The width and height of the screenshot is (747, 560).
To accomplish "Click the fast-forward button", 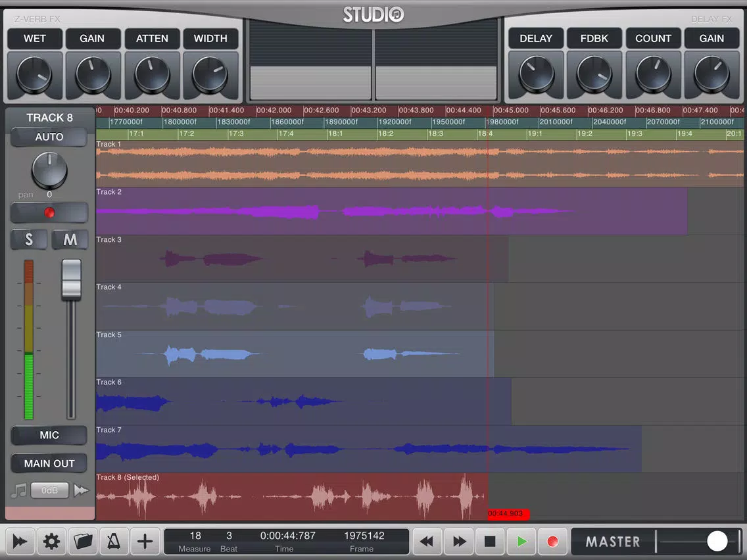I will (x=459, y=542).
